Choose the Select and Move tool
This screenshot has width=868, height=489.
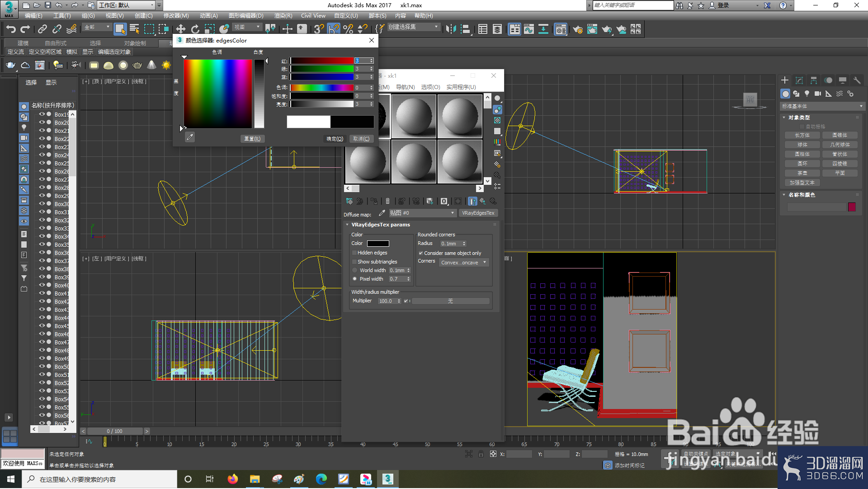[180, 29]
